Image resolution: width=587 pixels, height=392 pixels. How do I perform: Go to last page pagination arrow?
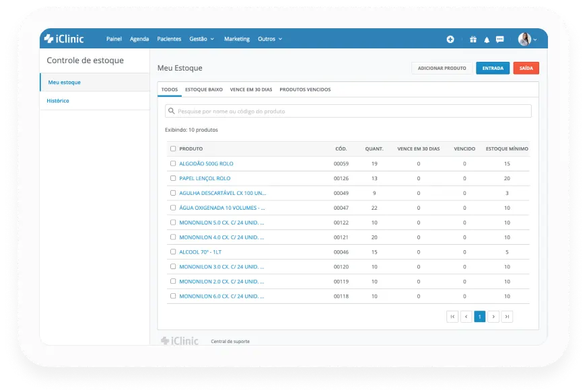[507, 317]
